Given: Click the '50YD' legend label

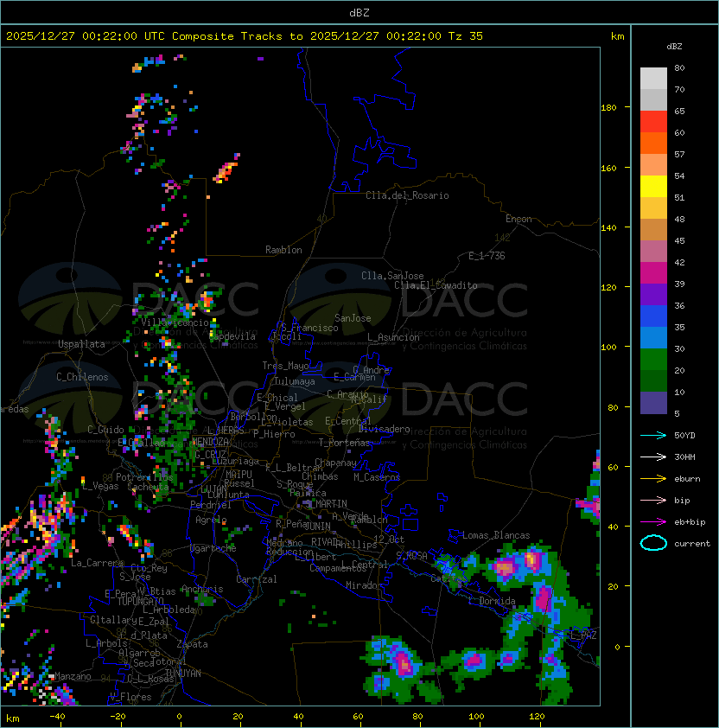Looking at the screenshot, I should (684, 436).
